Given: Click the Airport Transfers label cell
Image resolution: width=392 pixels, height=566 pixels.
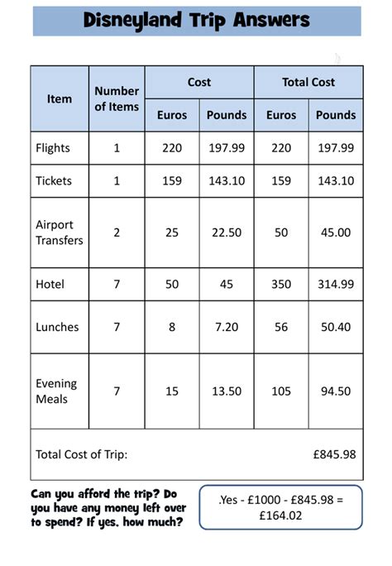Looking at the screenshot, I should tap(60, 233).
